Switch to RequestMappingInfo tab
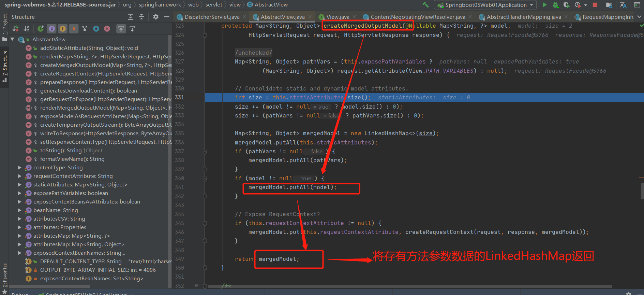The width and height of the screenshot is (644, 295). point(603,17)
